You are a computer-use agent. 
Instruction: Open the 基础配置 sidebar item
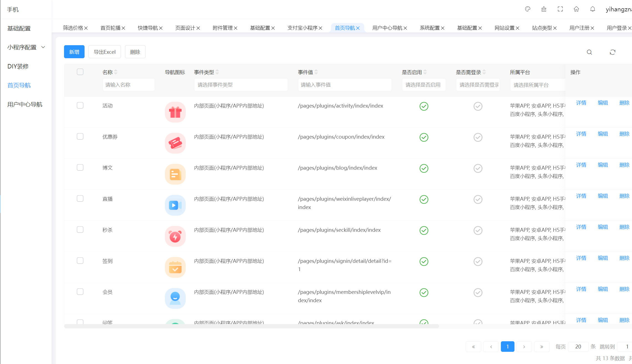[x=19, y=28]
